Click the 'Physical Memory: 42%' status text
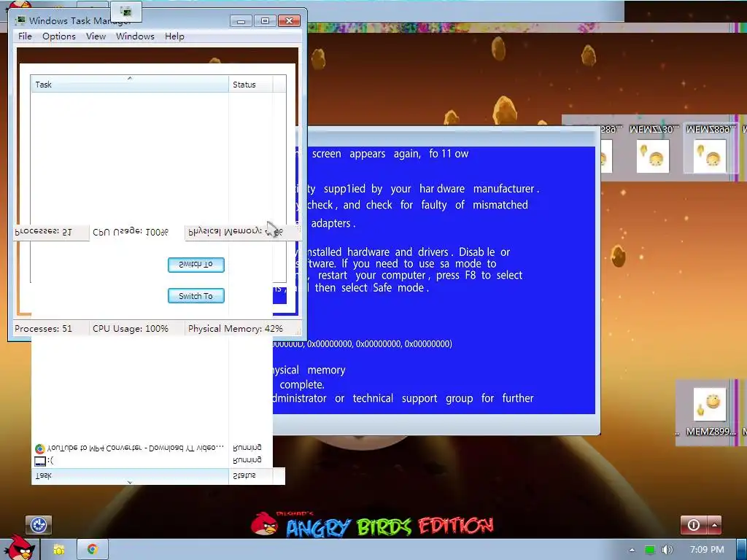Viewport: 747px width, 560px height. coord(236,329)
